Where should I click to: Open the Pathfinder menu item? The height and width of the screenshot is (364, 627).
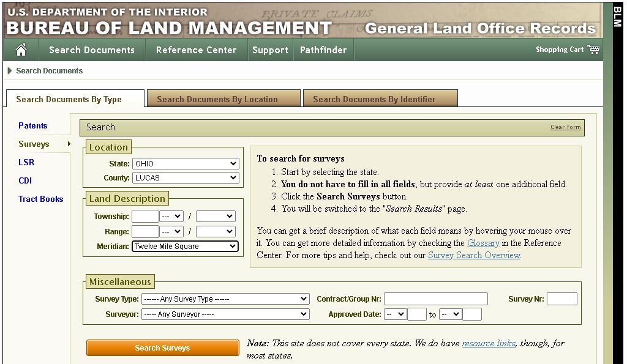pyautogui.click(x=323, y=50)
